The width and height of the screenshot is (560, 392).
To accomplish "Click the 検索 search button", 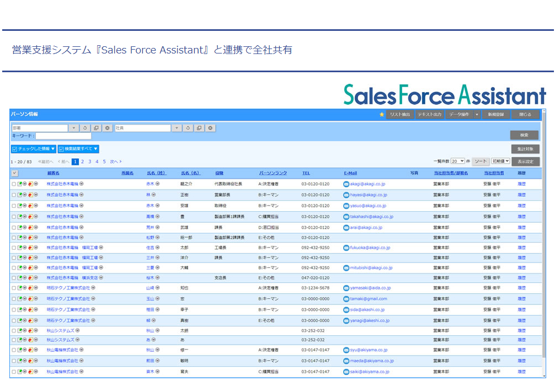I will click(x=524, y=135).
